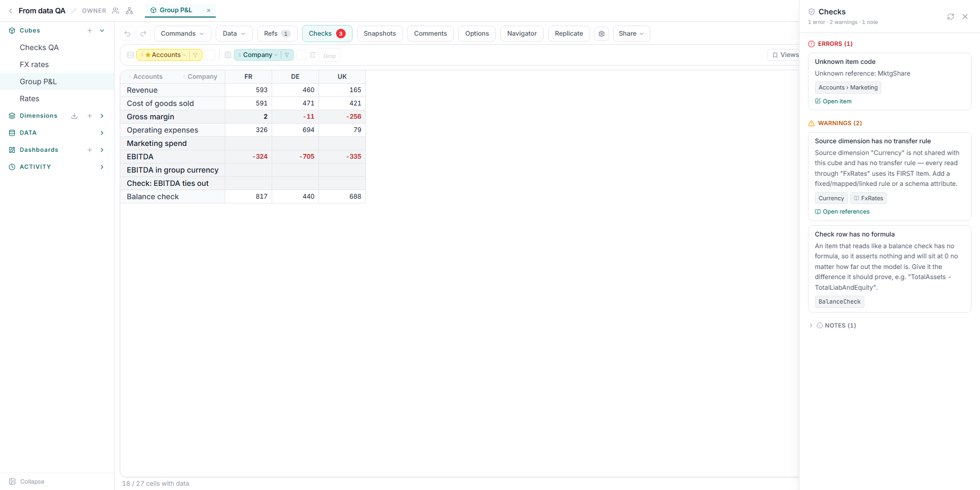Expand the ACTIVITY section
Screen dimensions: 980x490
[x=102, y=167]
